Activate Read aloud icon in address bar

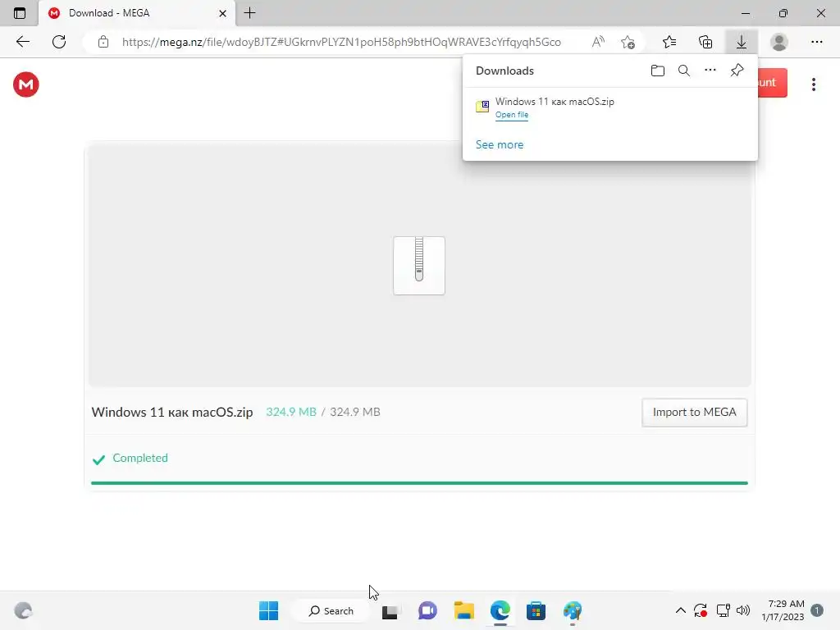pyautogui.click(x=598, y=42)
